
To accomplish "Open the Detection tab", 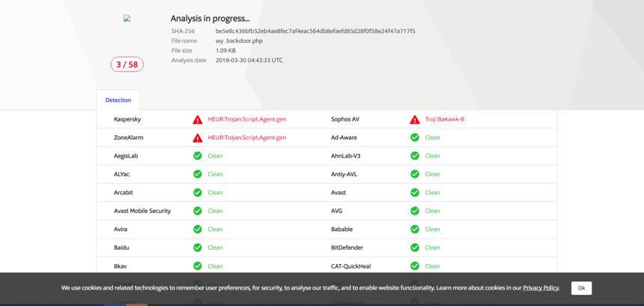I will click(118, 100).
